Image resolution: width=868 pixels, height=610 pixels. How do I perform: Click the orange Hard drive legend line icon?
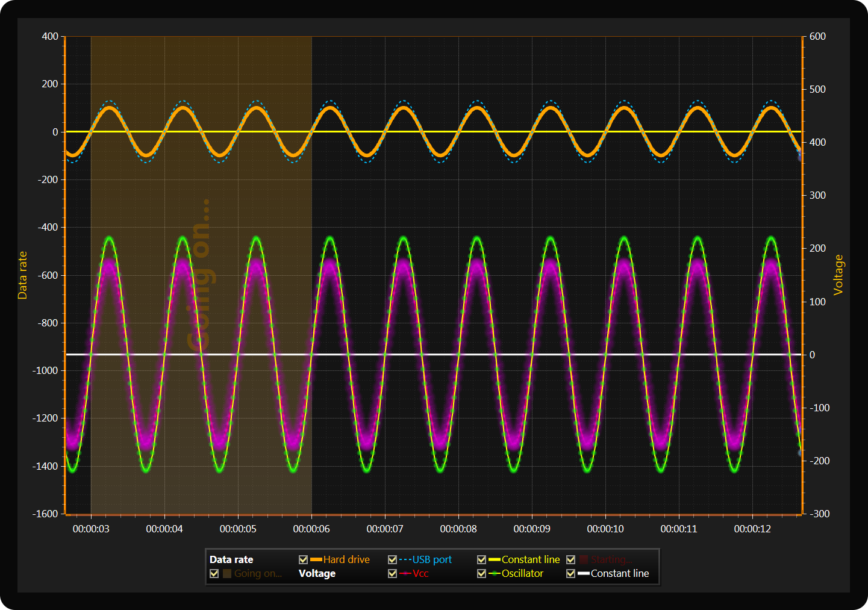click(316, 560)
